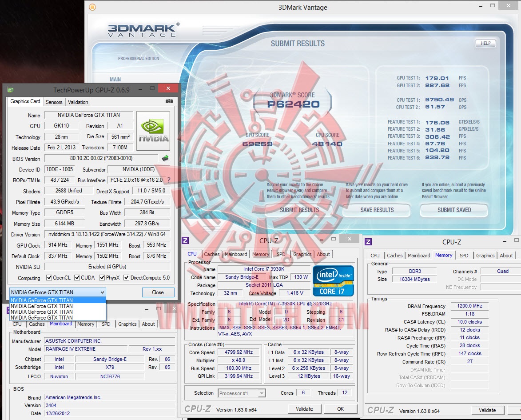521x420 pixels.
Task: Click Validate in the middle CPU-Z window
Action: [x=304, y=409]
